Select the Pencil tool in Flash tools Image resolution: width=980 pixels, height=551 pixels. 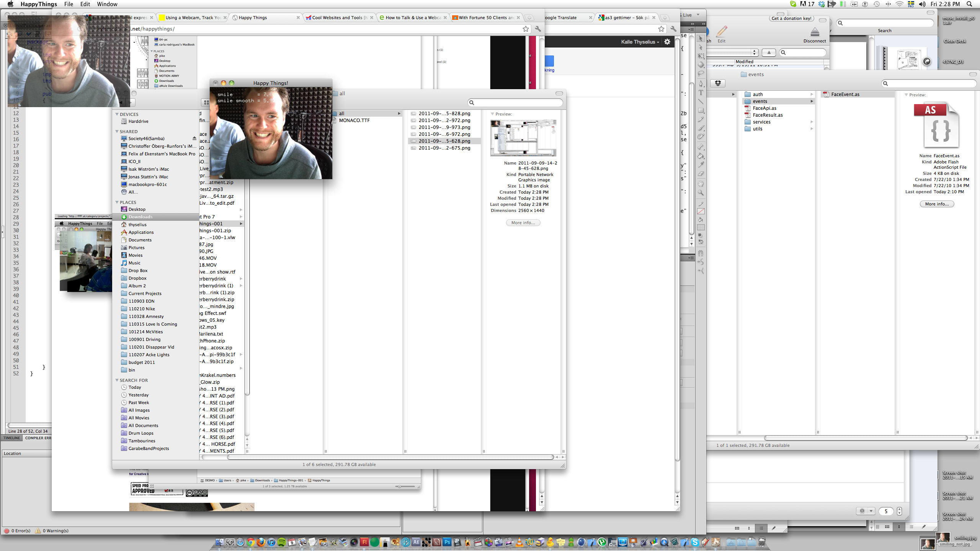click(701, 119)
